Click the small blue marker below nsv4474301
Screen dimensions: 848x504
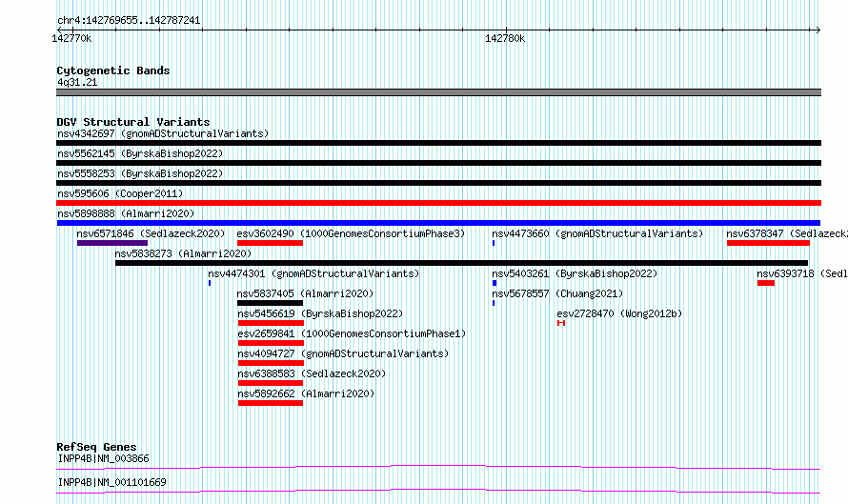(x=210, y=283)
